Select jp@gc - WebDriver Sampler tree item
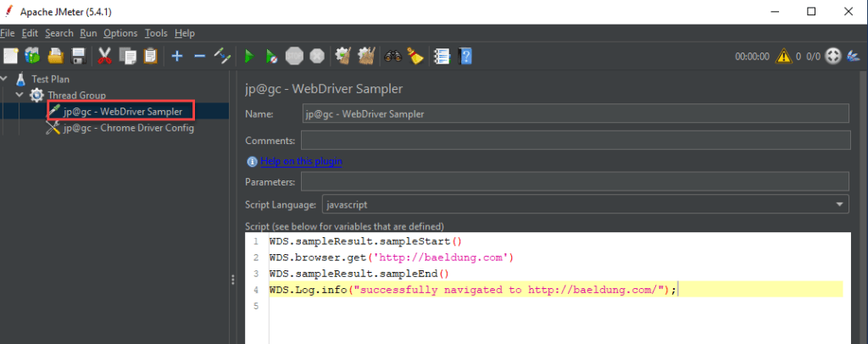Screen dimensions: 868x344 click(122, 111)
